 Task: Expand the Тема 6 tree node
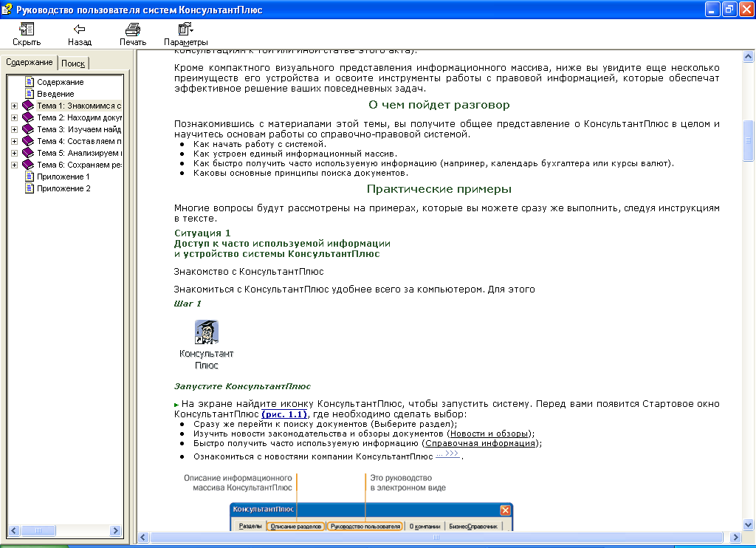15,165
